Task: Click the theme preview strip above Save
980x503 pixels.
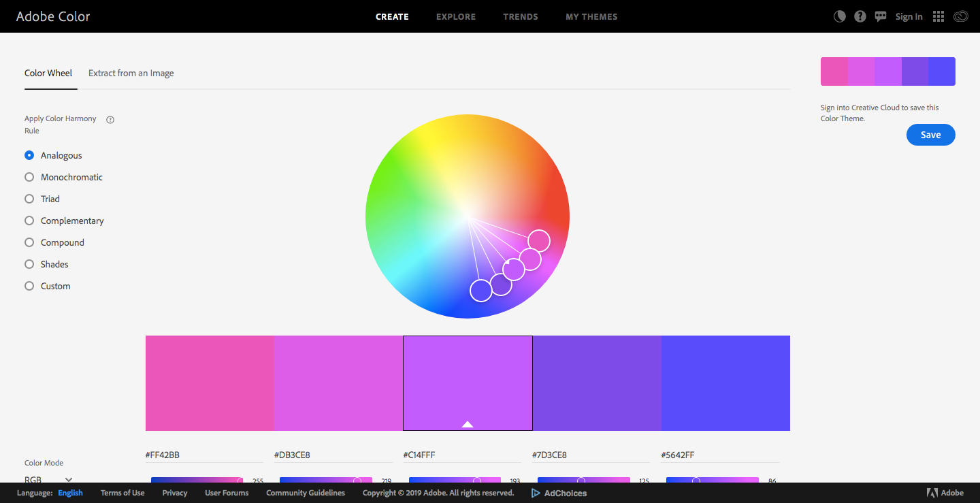Action: [x=888, y=71]
